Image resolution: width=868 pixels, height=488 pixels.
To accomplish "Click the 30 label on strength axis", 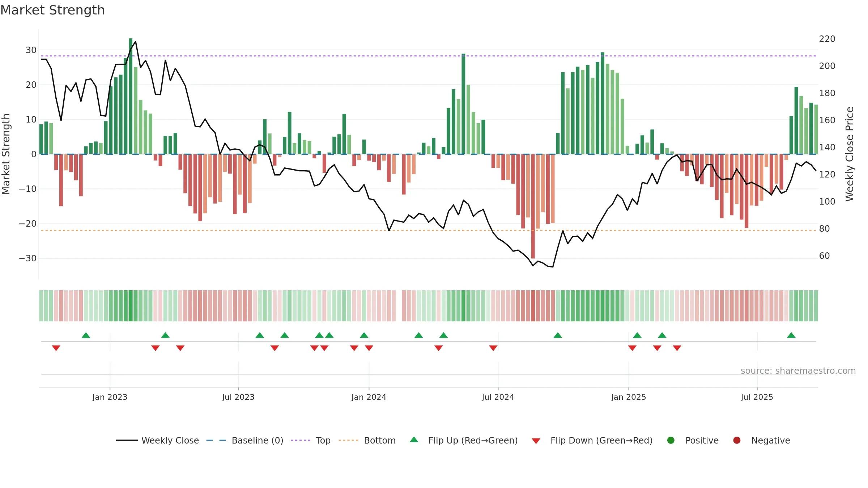I will pos(31,50).
